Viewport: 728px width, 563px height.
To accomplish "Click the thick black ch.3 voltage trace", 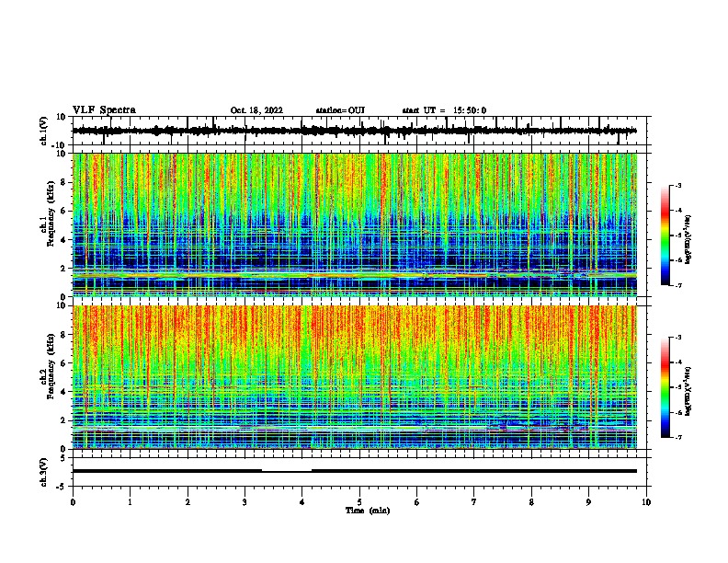I will point(355,471).
